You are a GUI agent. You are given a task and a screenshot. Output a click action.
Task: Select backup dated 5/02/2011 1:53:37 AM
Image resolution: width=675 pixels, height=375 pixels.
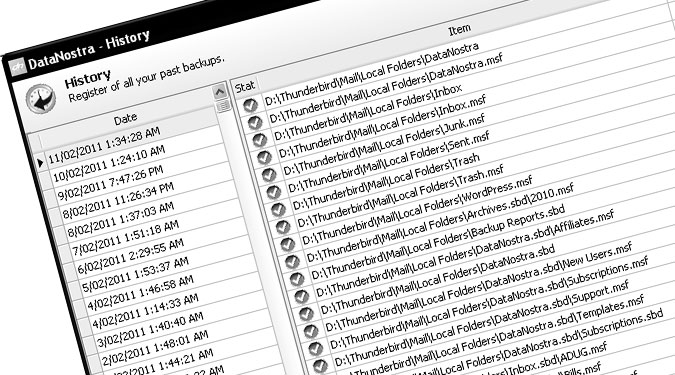tap(135, 275)
